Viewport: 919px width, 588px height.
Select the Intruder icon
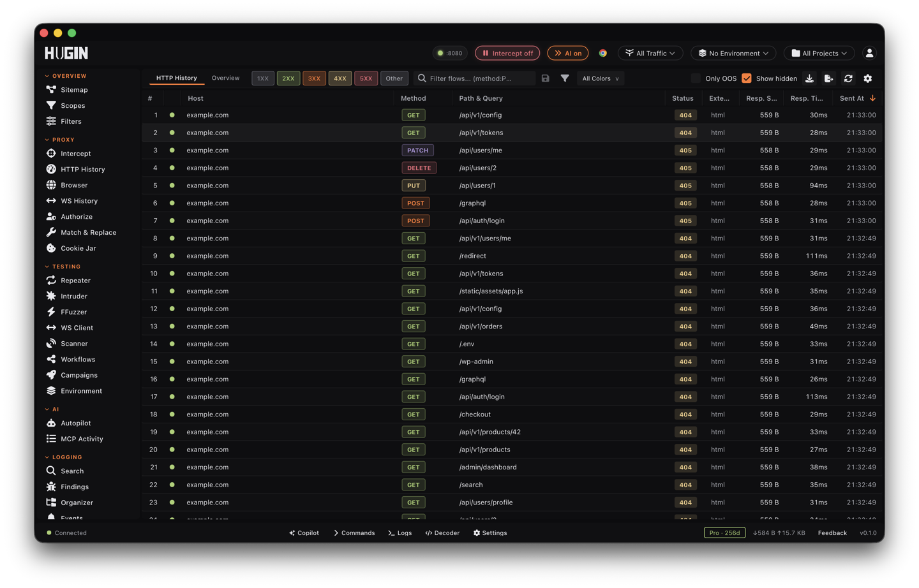pos(51,296)
